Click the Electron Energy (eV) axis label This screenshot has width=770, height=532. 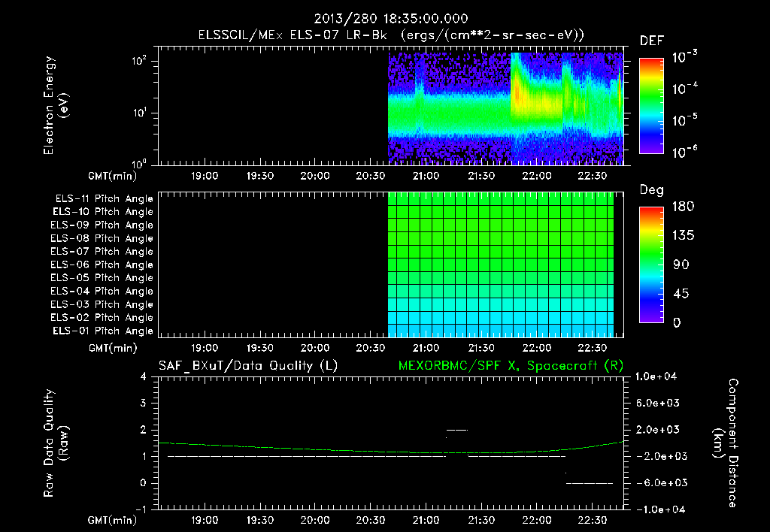(55, 105)
